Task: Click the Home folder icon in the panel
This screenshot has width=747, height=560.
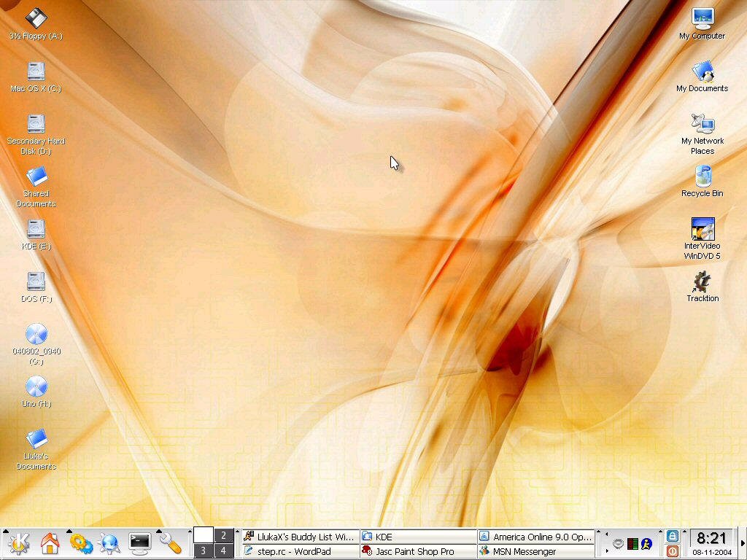Action: pyautogui.click(x=50, y=544)
